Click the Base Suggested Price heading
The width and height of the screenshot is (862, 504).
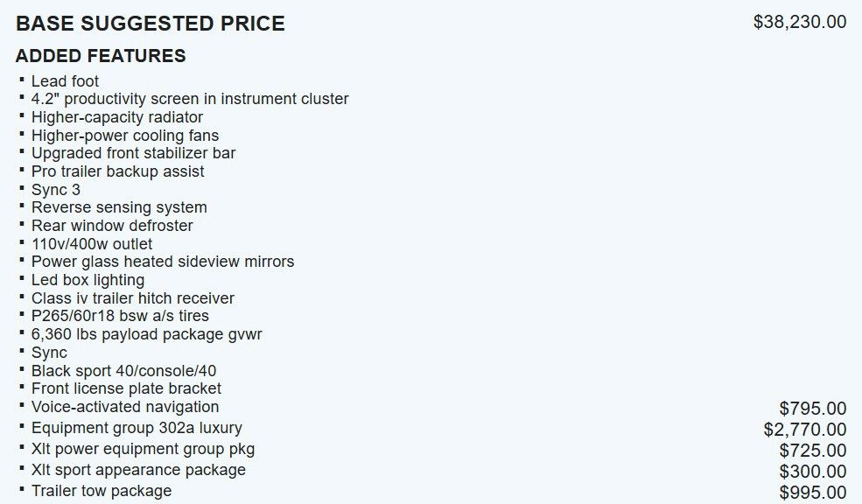[x=151, y=24]
